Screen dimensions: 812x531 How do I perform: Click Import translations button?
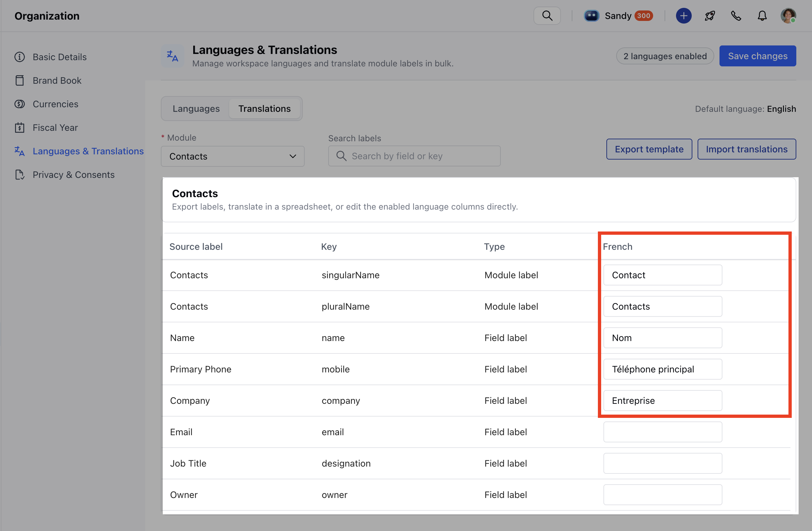coord(747,149)
